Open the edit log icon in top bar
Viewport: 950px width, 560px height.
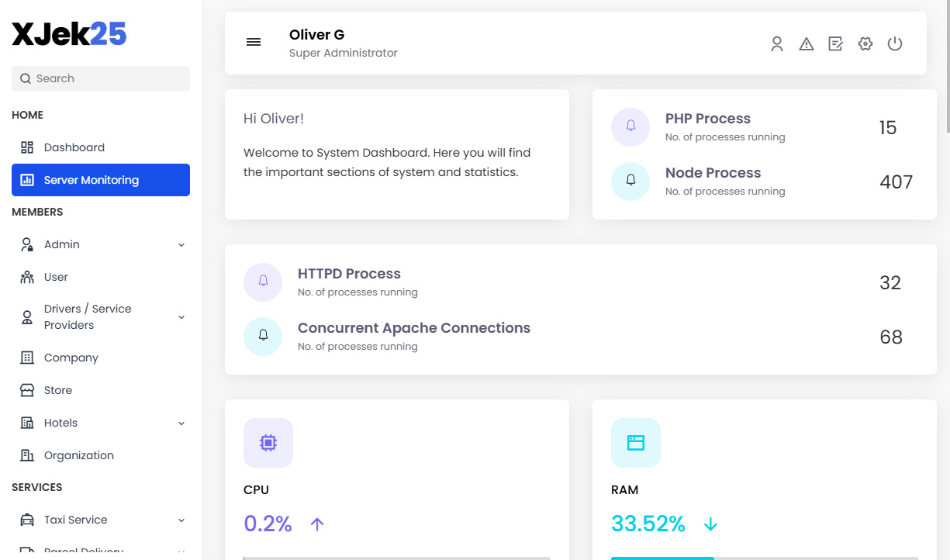pyautogui.click(x=836, y=43)
